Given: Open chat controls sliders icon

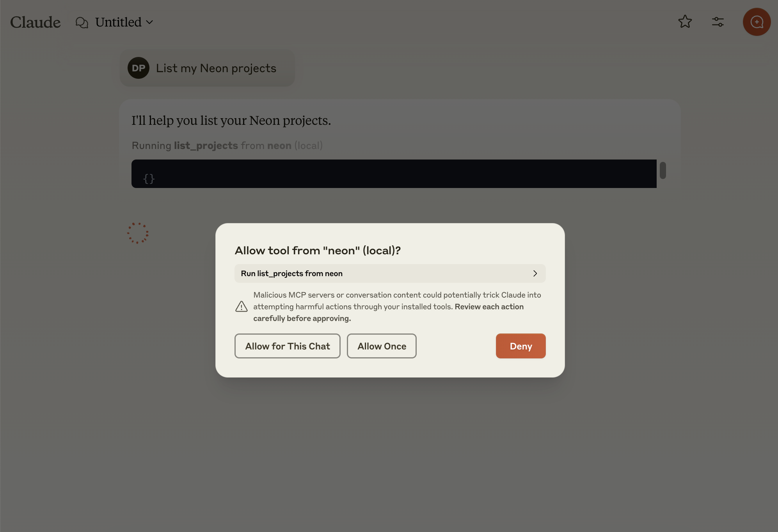Looking at the screenshot, I should (x=718, y=22).
